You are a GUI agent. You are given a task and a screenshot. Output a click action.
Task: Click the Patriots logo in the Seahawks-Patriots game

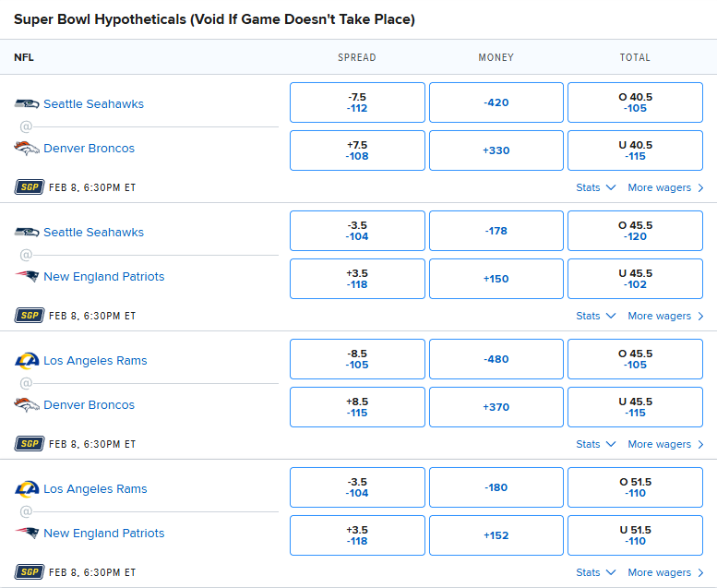point(27,277)
